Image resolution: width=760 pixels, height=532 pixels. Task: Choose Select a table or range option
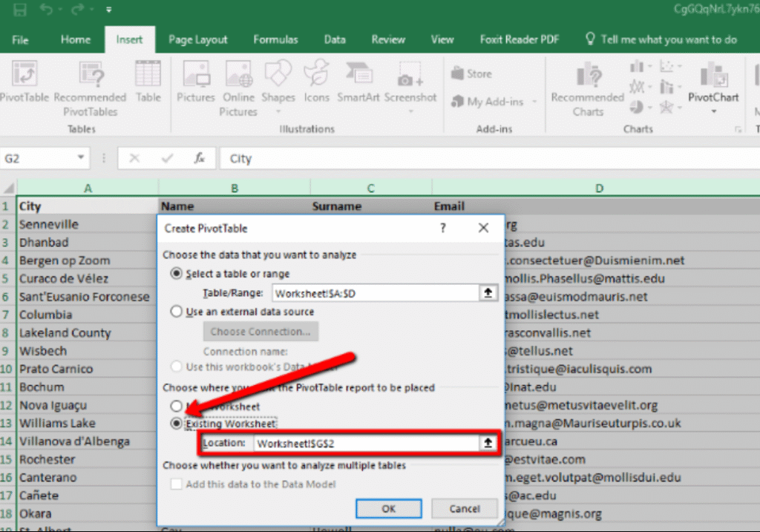pyautogui.click(x=177, y=274)
